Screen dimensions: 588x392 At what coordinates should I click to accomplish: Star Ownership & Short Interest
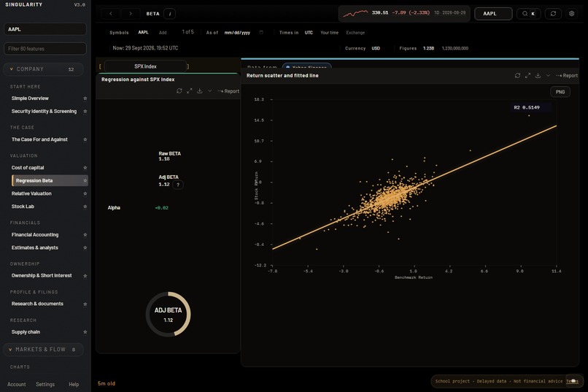(x=85, y=276)
